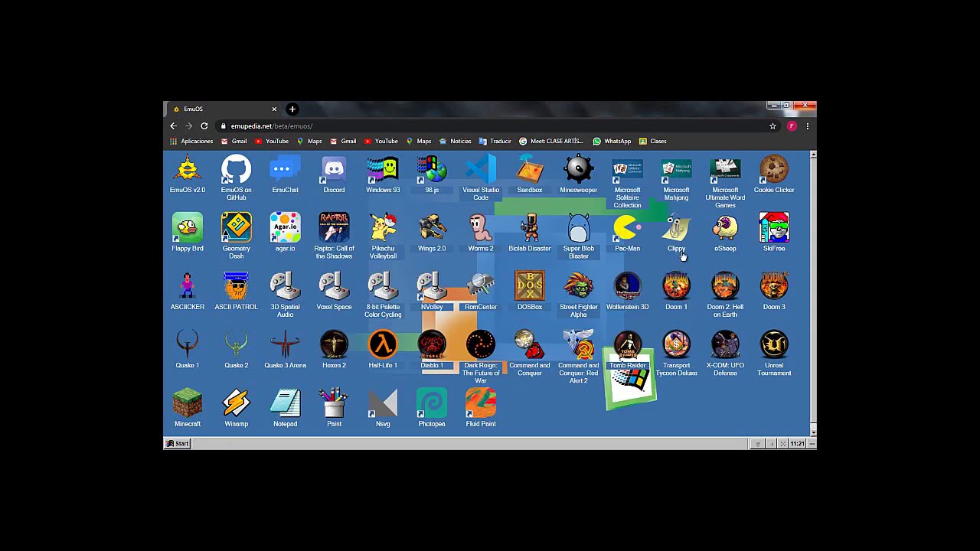Open the Doom 3 icon
Image resolution: width=980 pixels, height=551 pixels.
[774, 291]
